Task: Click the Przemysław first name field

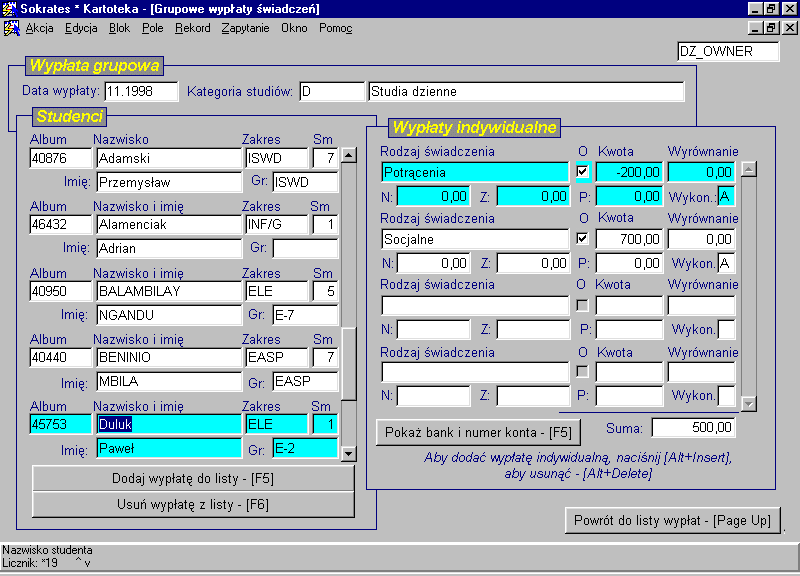Action: click(169, 182)
